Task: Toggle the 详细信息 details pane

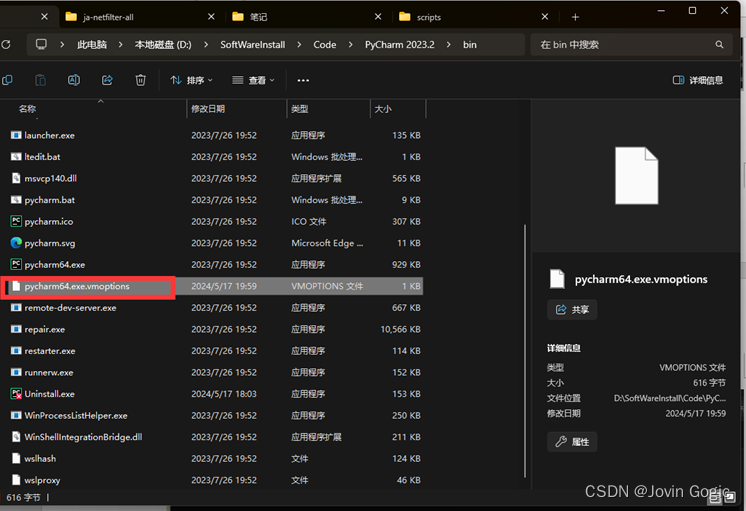Action: click(698, 80)
